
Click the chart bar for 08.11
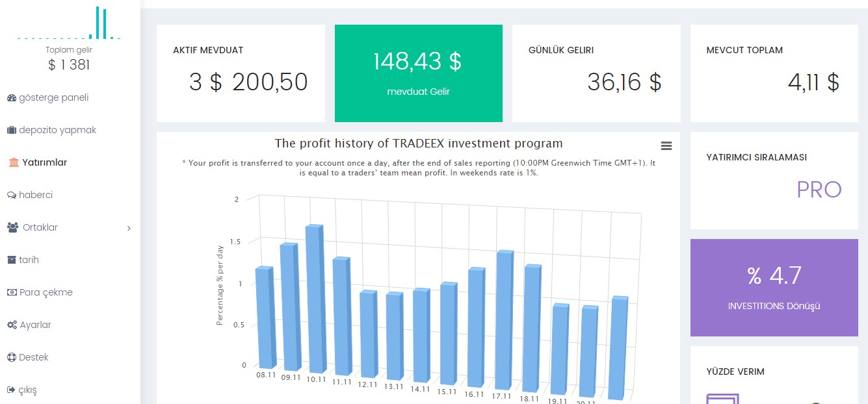click(x=265, y=318)
